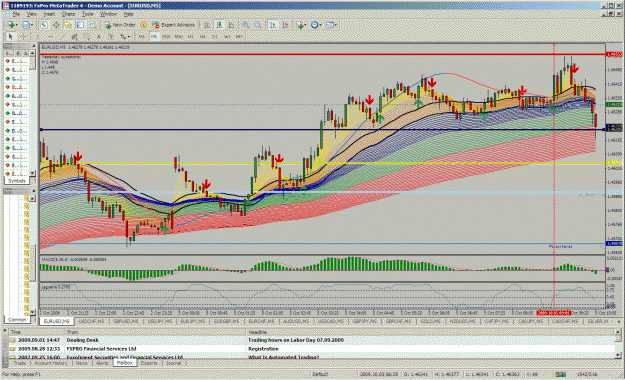Show the Navigator panel icon
The width and height of the screenshot is (625, 380).
(x=68, y=25)
